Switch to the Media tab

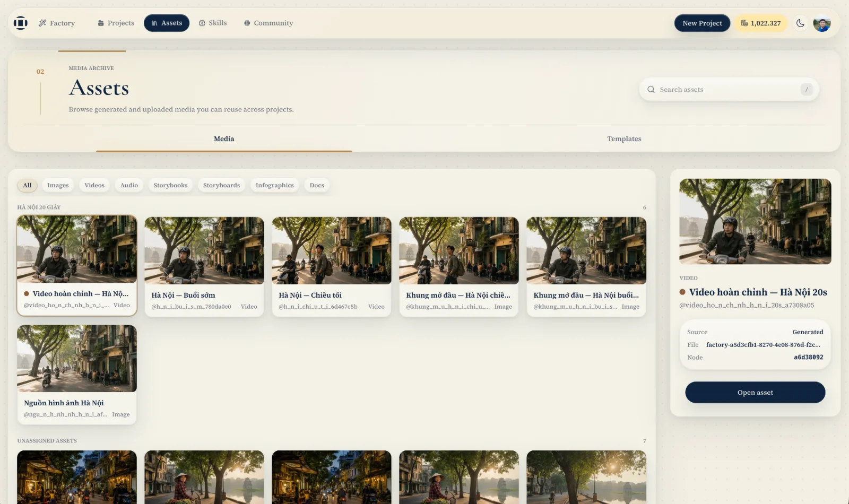click(x=224, y=138)
